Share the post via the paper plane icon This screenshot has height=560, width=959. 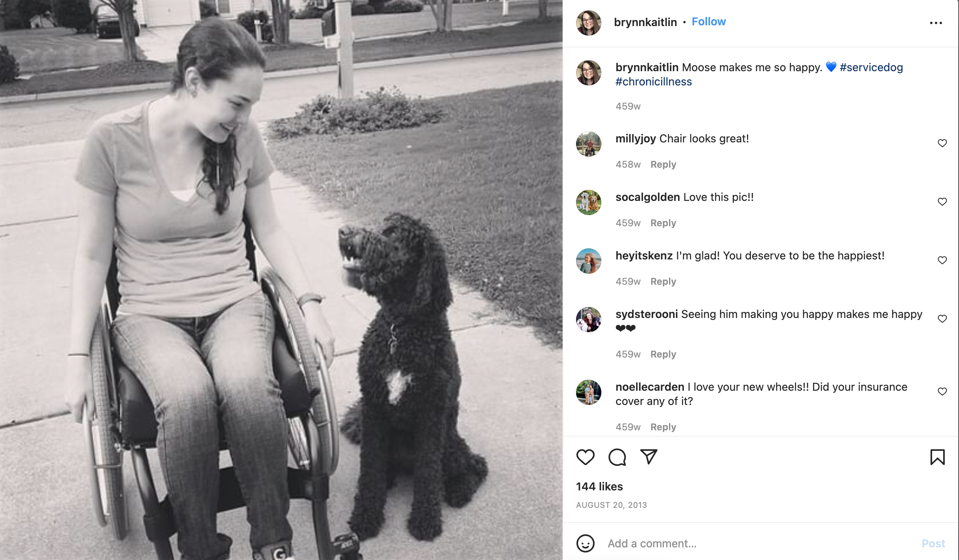(649, 457)
